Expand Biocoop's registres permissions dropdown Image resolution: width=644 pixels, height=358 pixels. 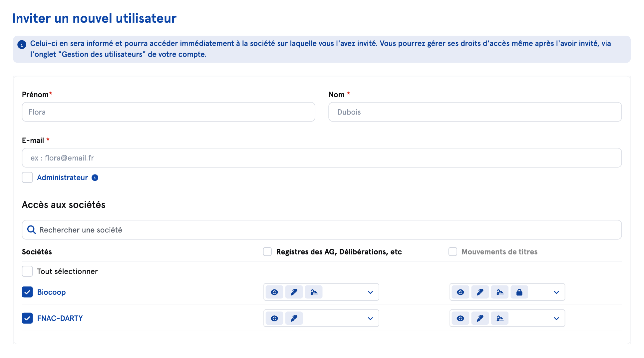(370, 292)
